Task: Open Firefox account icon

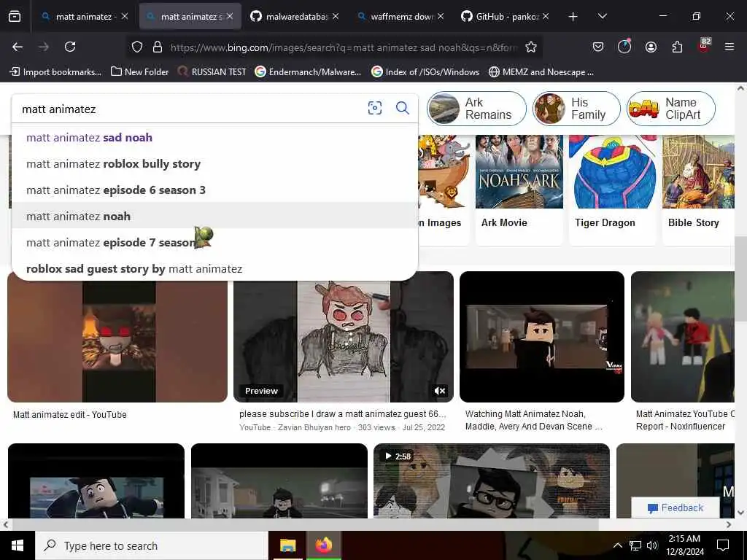Action: pyautogui.click(x=651, y=47)
